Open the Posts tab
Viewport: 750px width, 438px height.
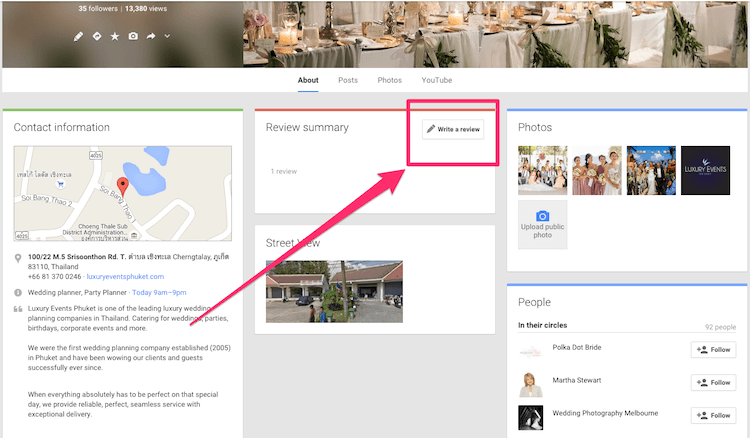[348, 80]
